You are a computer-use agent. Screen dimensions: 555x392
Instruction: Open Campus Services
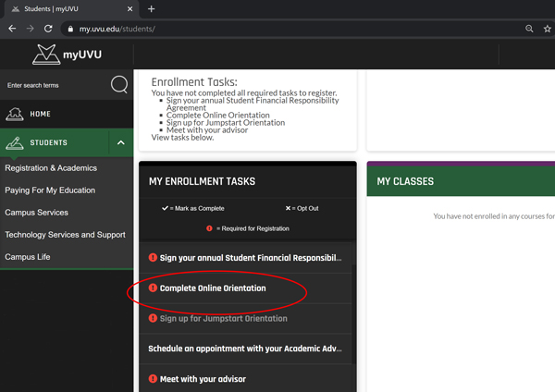pyautogui.click(x=36, y=213)
